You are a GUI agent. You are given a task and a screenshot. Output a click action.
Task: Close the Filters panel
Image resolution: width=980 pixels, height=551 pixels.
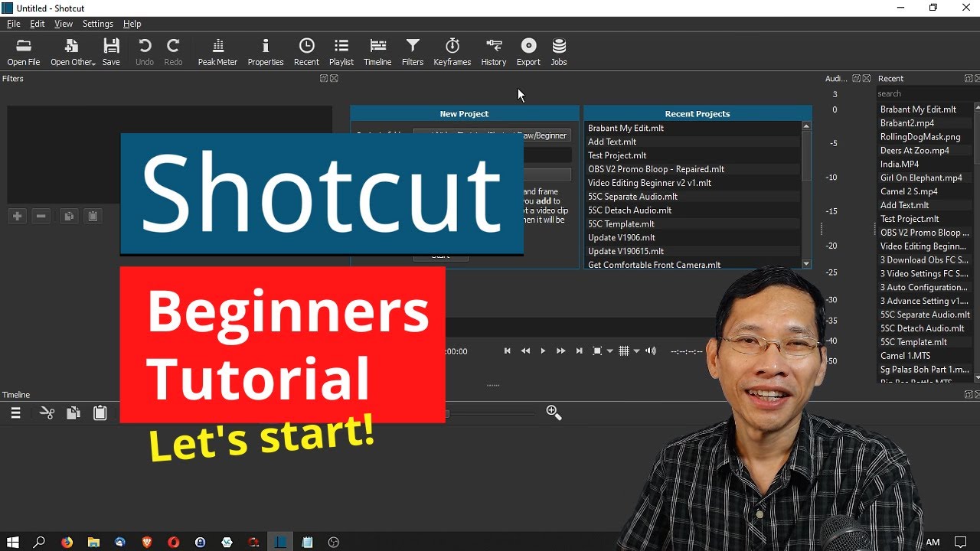click(334, 79)
